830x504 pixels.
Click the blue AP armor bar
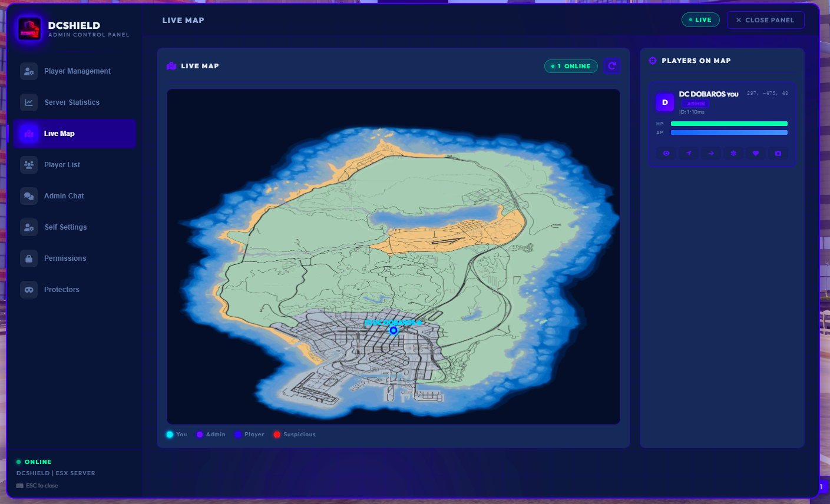coord(729,132)
